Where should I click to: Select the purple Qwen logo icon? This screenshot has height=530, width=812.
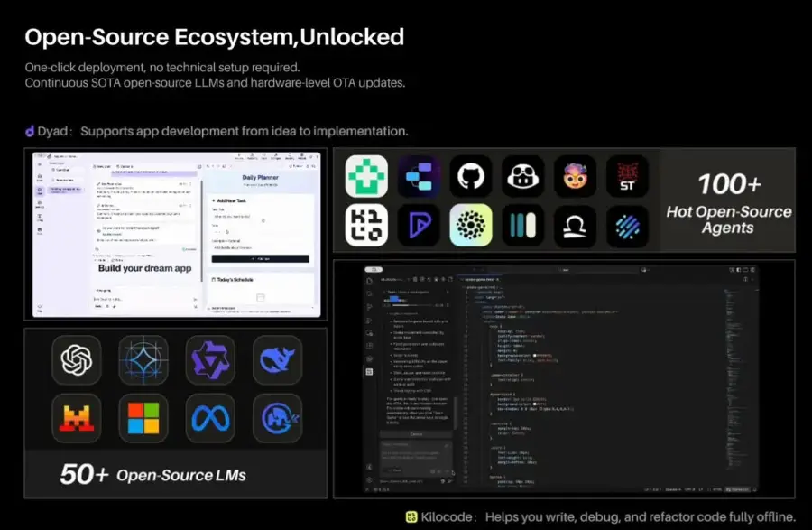click(210, 360)
